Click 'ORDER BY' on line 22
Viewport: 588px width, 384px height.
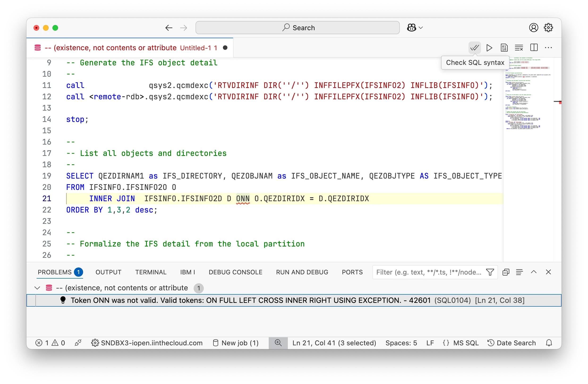coord(84,210)
